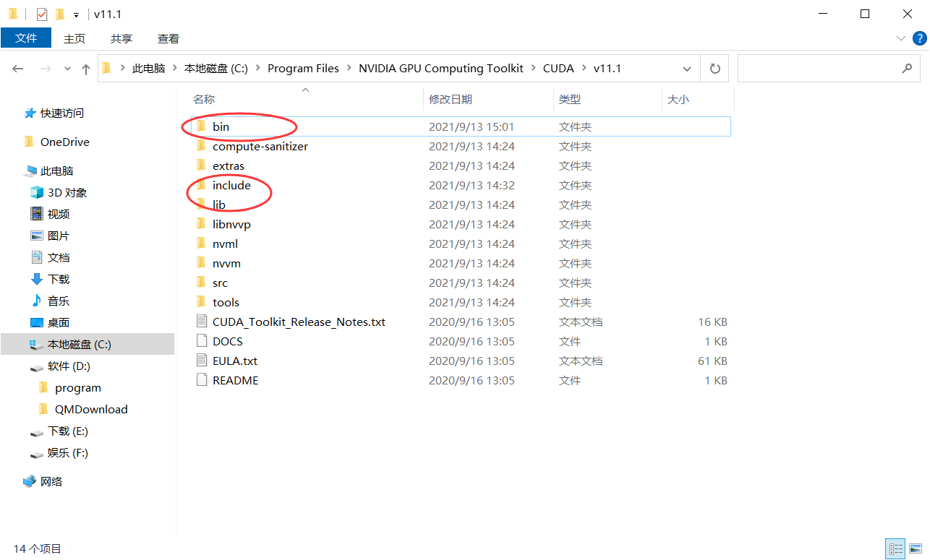The image size is (930, 560).
Task: Click the src folder icon
Action: tap(201, 283)
